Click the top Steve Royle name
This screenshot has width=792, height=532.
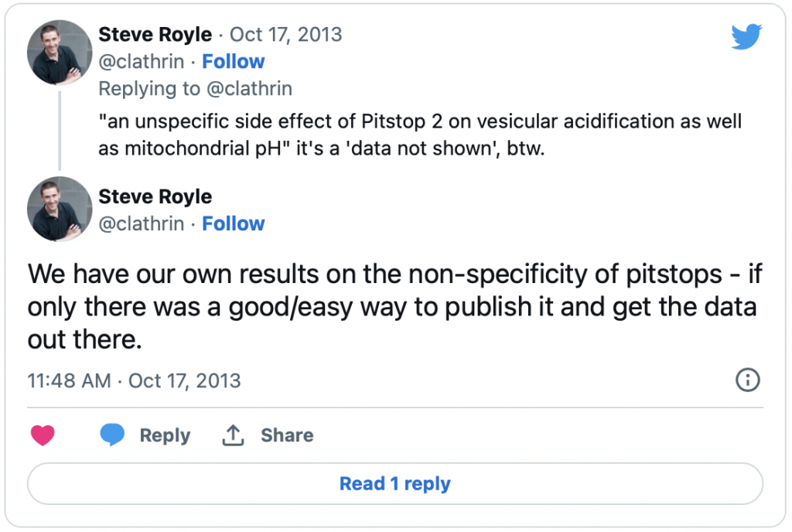(155, 35)
